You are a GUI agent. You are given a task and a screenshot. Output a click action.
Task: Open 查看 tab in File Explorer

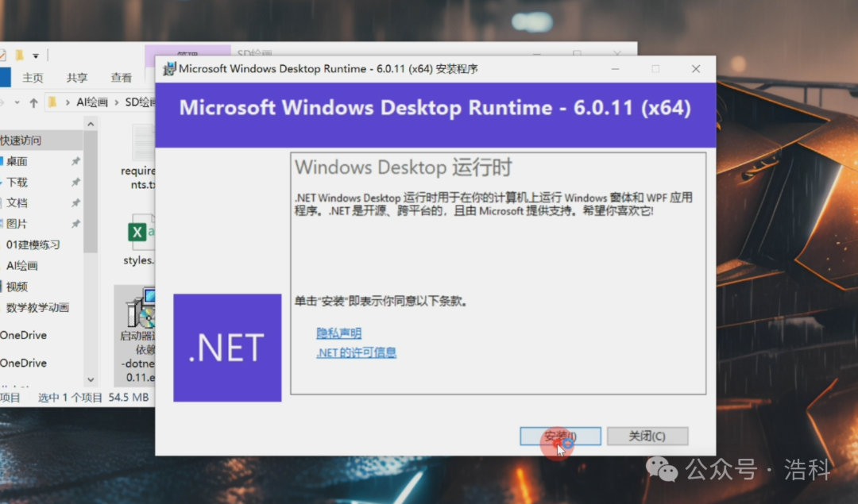(x=121, y=78)
